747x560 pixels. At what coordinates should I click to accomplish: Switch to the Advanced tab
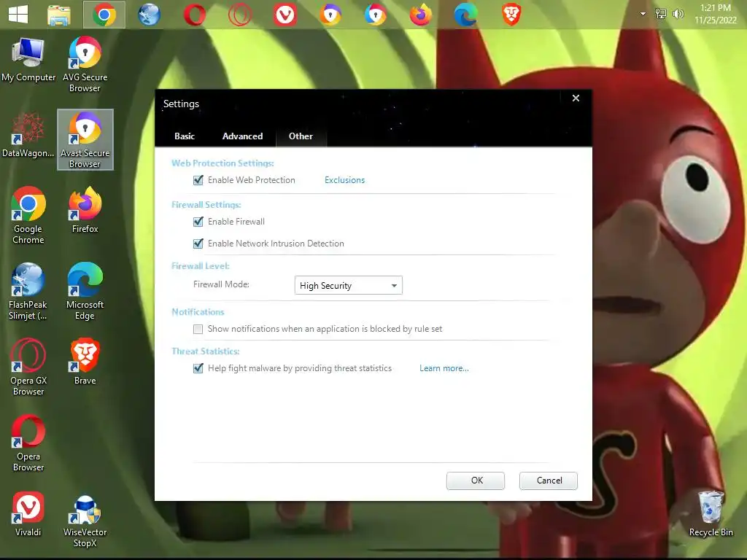click(x=242, y=136)
